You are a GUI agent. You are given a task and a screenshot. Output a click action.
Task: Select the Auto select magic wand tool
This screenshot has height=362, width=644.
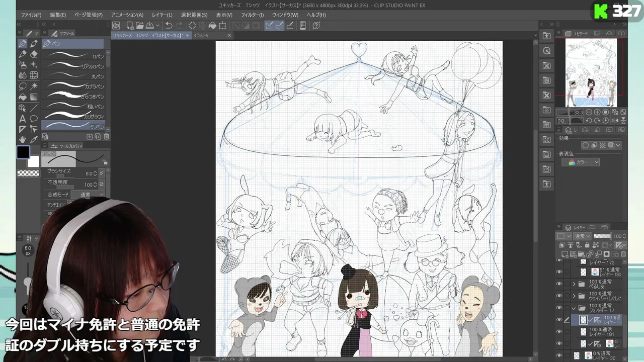click(x=34, y=86)
